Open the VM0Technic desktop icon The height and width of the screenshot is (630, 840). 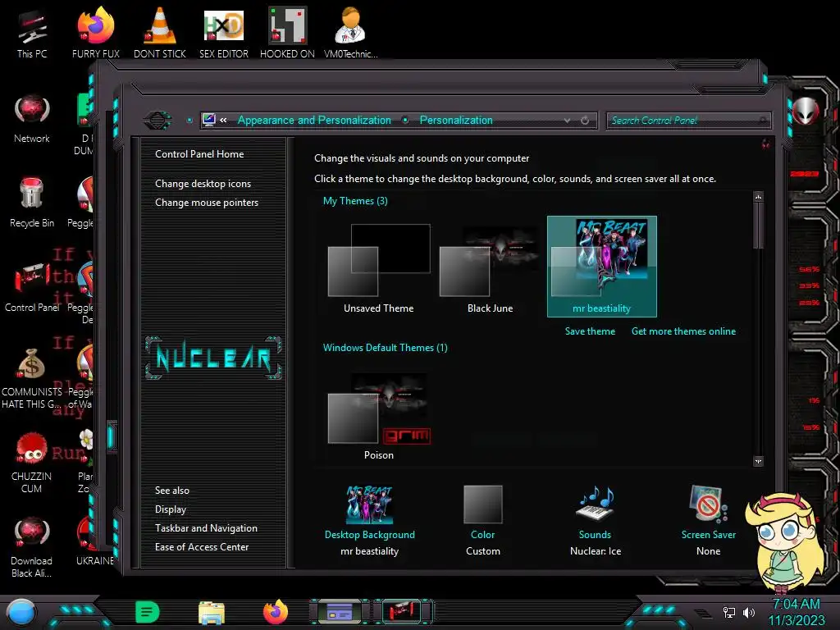(351, 33)
